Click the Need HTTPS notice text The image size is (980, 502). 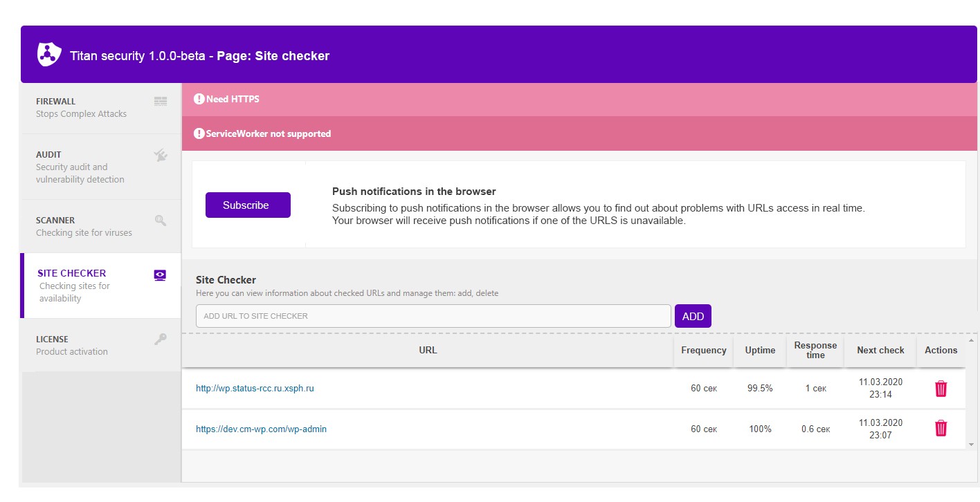click(233, 99)
